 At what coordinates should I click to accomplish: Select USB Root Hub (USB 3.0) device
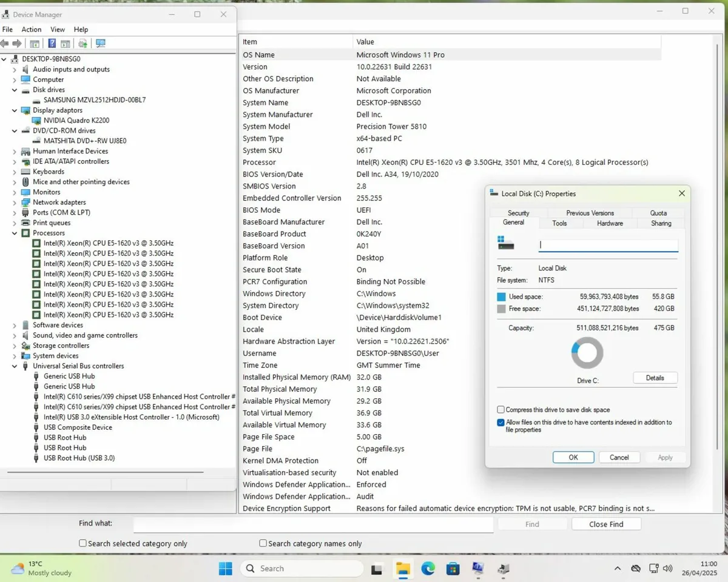click(79, 458)
